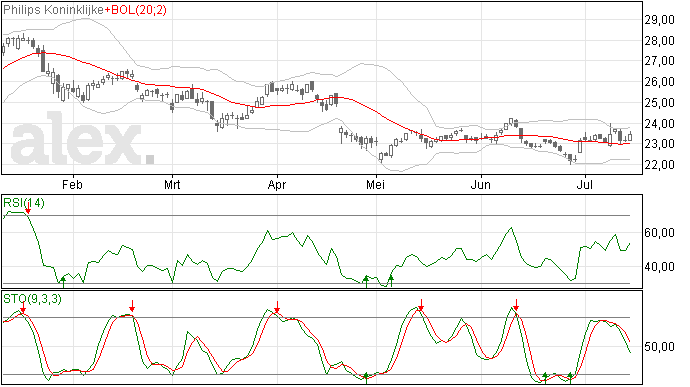
Task: Click the STO(9,3,3) indicator label
Action: pyautogui.click(x=32, y=299)
